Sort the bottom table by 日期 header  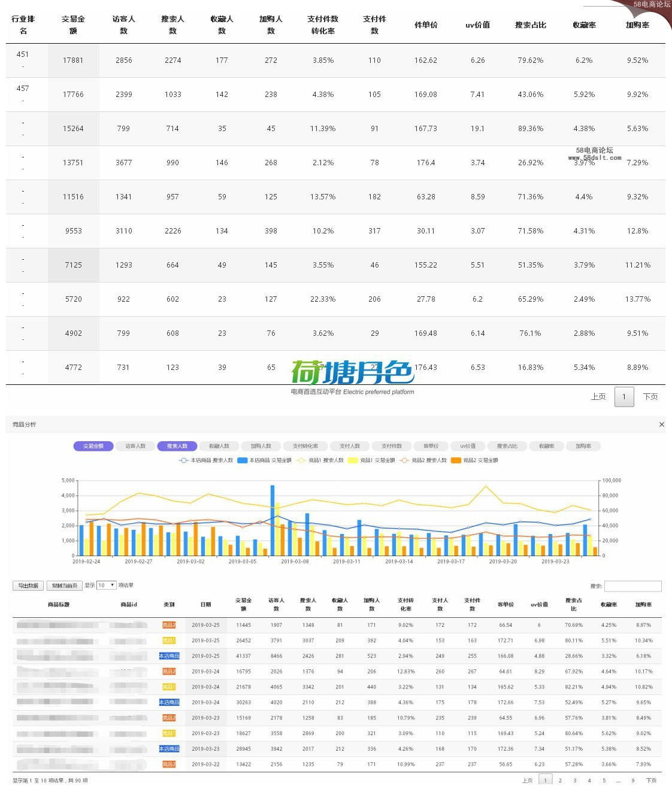click(x=205, y=605)
